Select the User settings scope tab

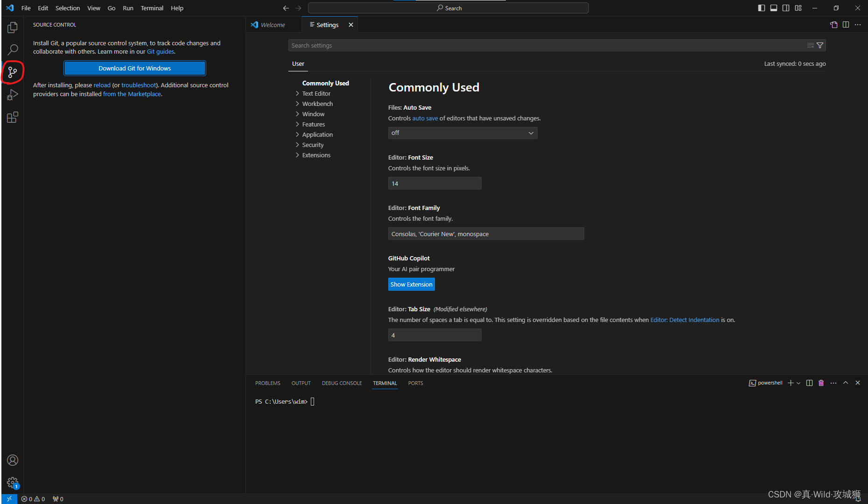click(298, 64)
